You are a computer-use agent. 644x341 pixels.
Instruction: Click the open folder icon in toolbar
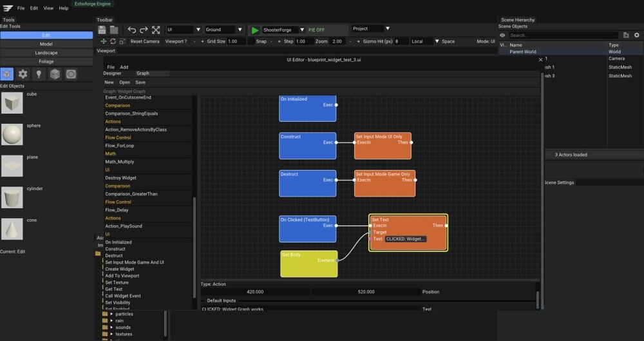114,30
